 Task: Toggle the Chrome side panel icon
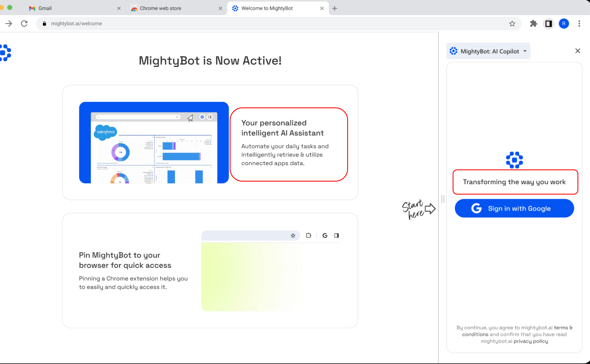pyautogui.click(x=549, y=24)
